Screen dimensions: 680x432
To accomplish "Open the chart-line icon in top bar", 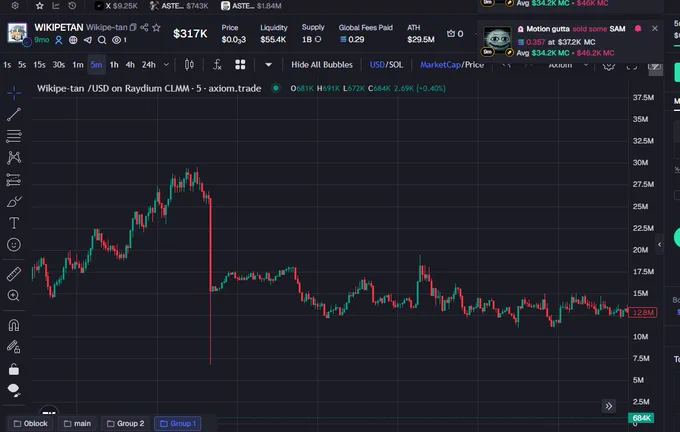I will [56, 6].
